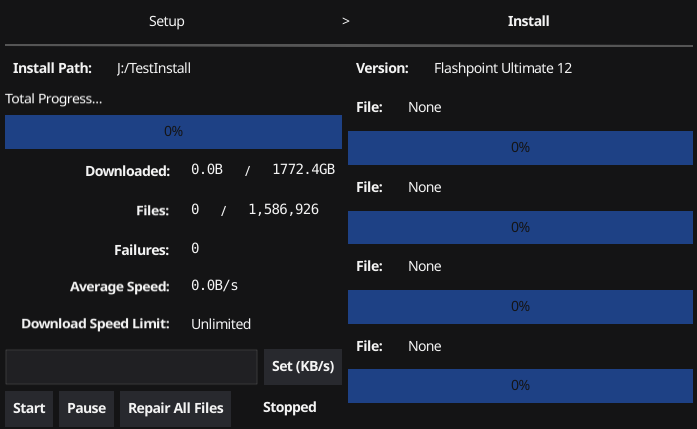The width and height of the screenshot is (697, 429).
Task: Click the first file progress bar
Action: point(520,147)
